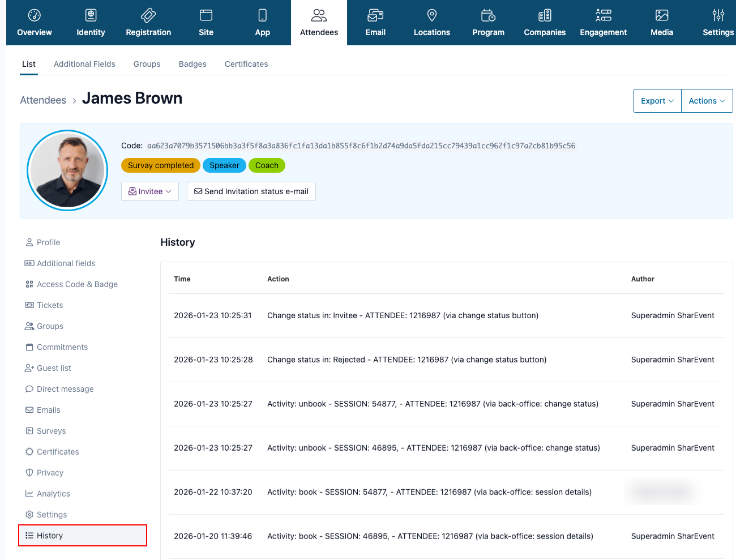This screenshot has height=560, width=736.
Task: Open the Overview section icon
Action: point(35,15)
